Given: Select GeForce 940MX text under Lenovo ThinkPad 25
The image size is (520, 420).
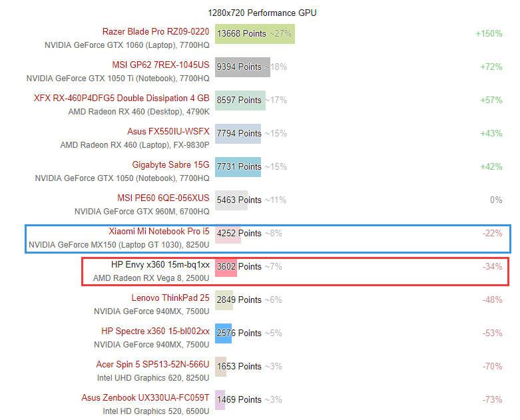Looking at the screenshot, I should click(152, 312).
